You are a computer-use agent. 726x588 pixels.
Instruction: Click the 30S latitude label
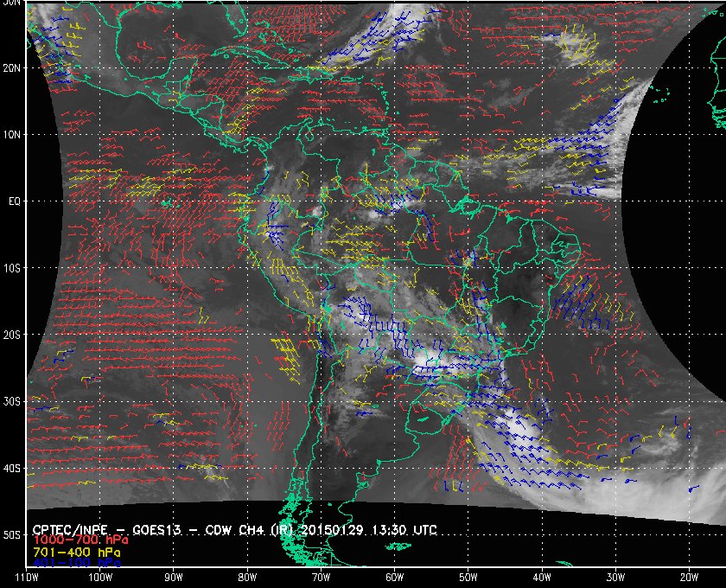coord(11,401)
